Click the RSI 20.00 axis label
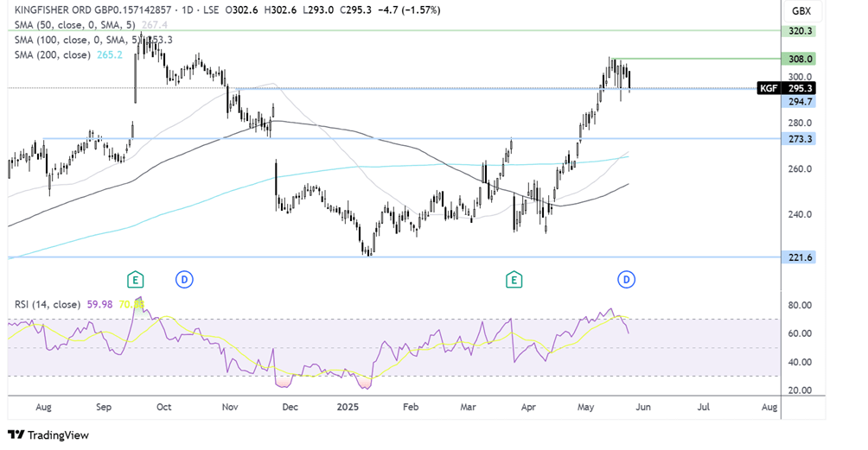 coord(800,390)
